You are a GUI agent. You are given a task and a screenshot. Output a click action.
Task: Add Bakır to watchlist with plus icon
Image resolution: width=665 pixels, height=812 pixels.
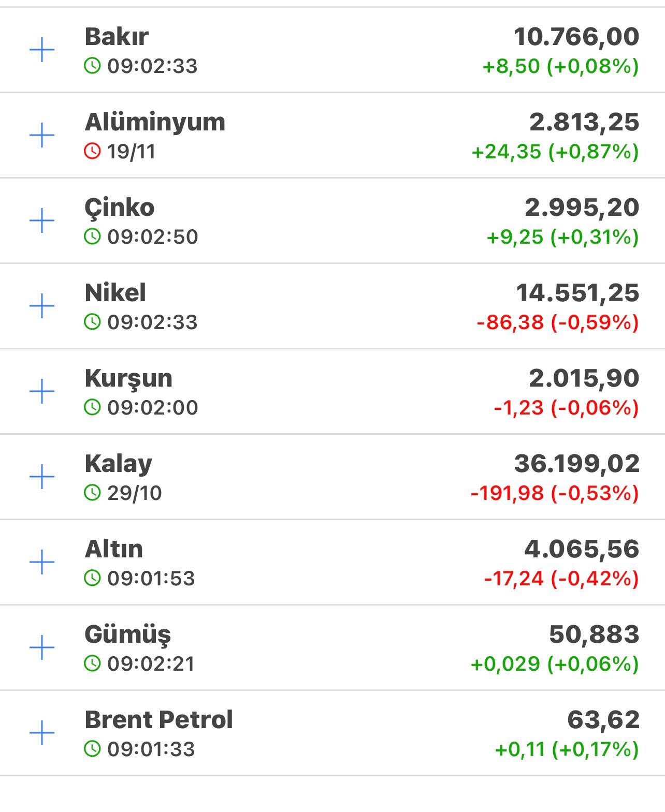tap(42, 50)
